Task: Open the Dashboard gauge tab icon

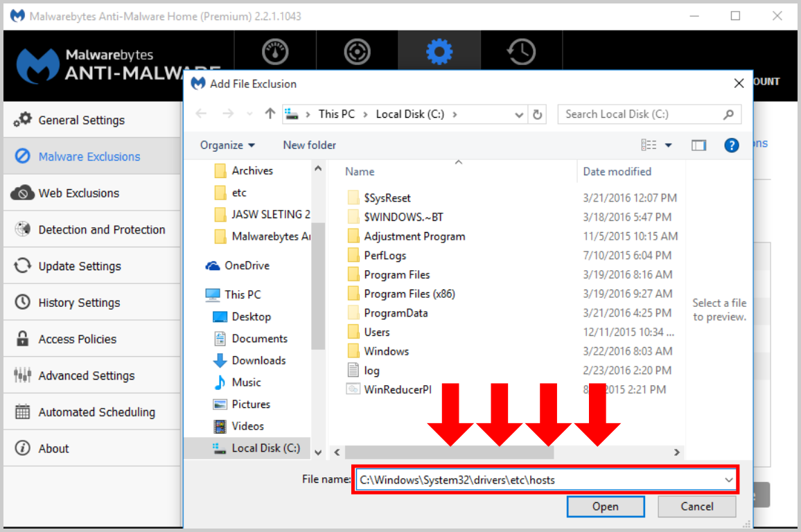Action: pyautogui.click(x=275, y=51)
